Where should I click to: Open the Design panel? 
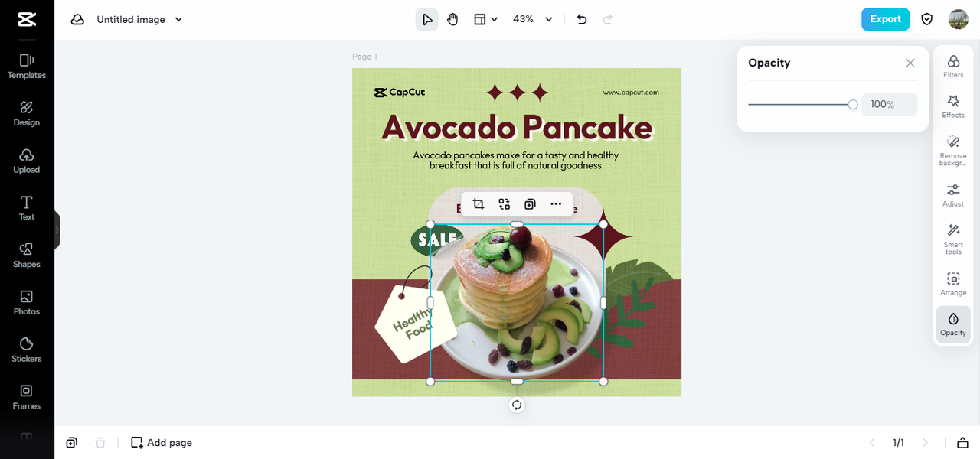coord(27,113)
